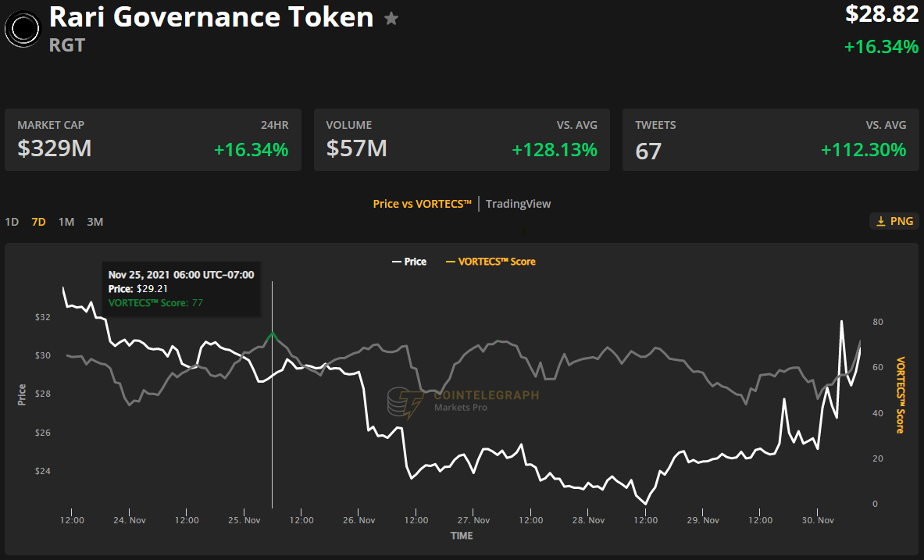Click the Tweets stat card
The width and height of the screenshot is (924, 560).
[x=770, y=140]
